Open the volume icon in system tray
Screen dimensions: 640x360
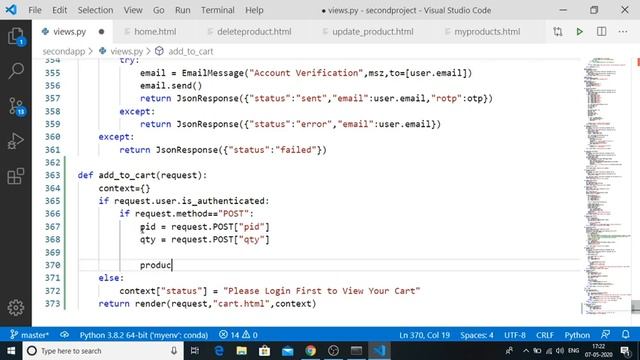560,351
